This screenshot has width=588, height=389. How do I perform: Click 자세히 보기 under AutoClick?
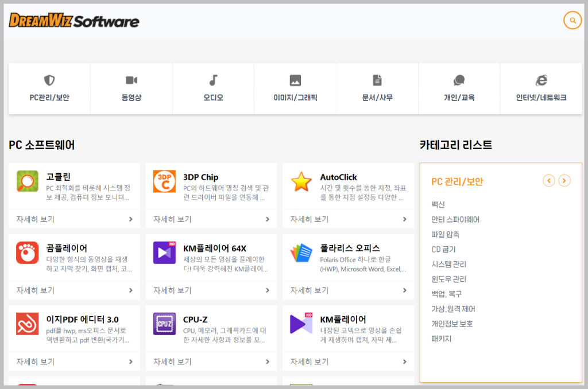pyautogui.click(x=310, y=219)
